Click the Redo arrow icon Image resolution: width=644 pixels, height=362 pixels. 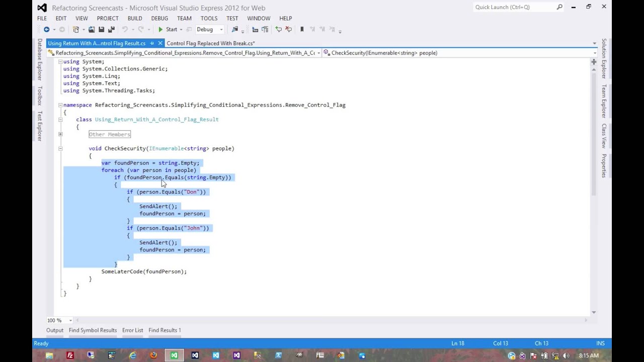click(x=140, y=30)
